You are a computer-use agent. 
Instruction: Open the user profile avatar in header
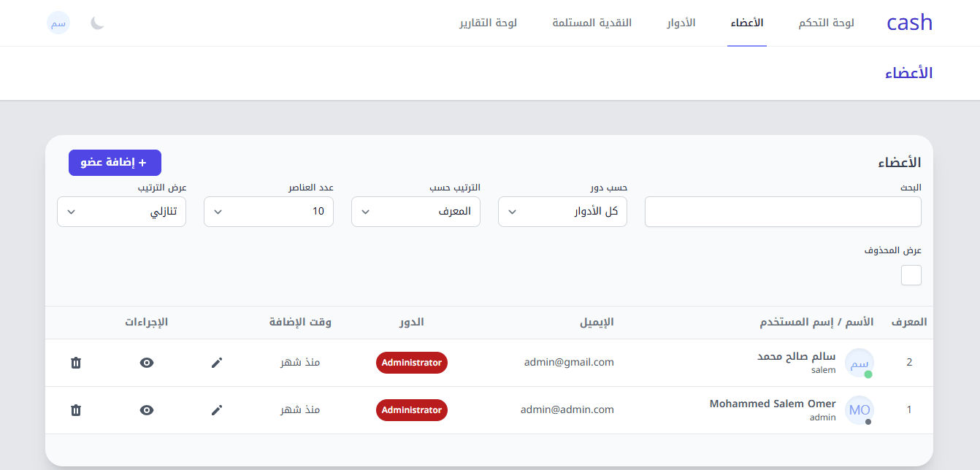tap(58, 23)
